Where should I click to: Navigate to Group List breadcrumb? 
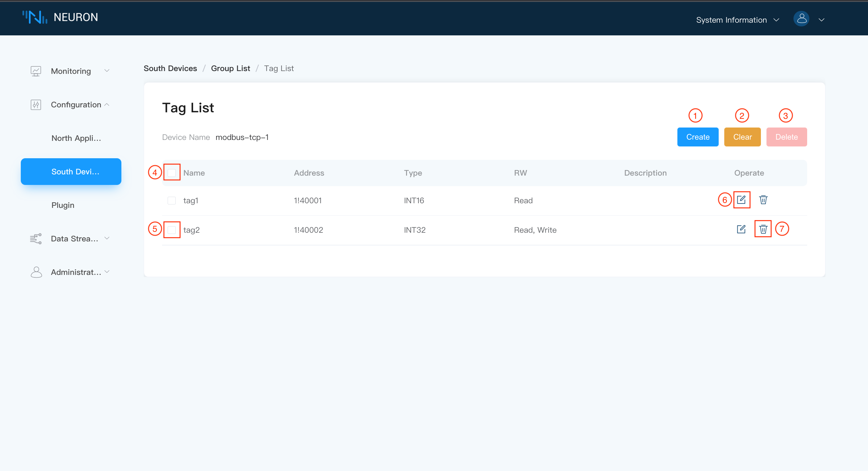(x=231, y=69)
